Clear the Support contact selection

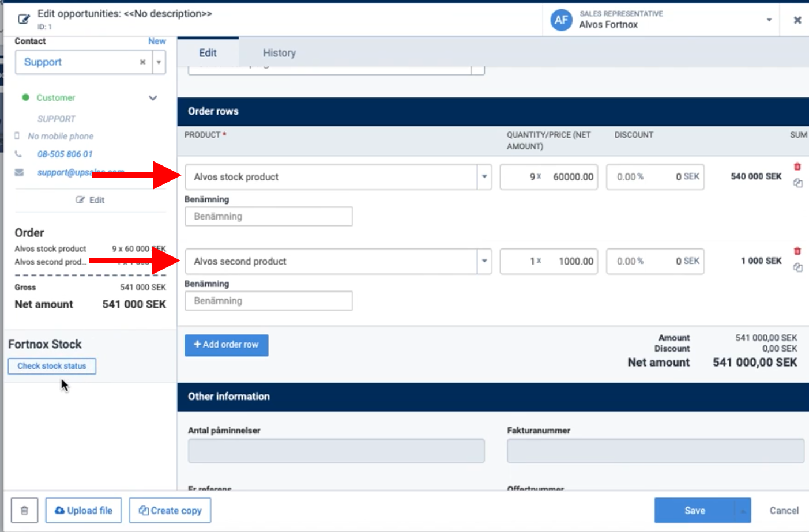(x=142, y=62)
